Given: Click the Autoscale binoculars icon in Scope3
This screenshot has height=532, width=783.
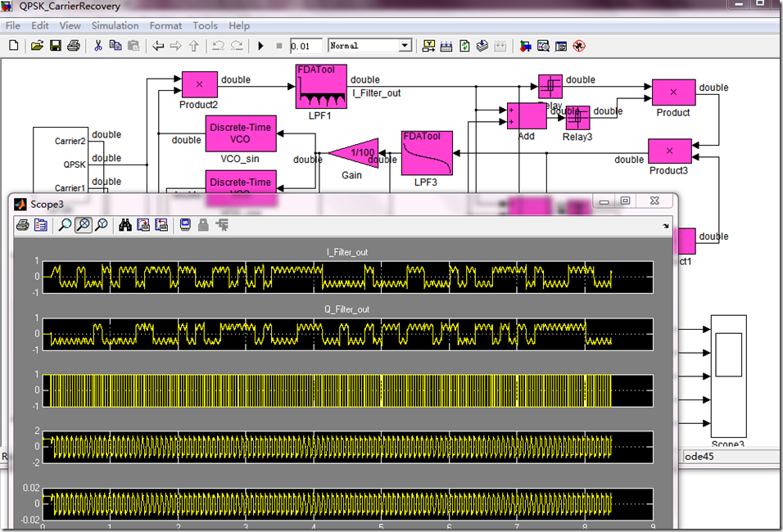Looking at the screenshot, I should tap(125, 225).
